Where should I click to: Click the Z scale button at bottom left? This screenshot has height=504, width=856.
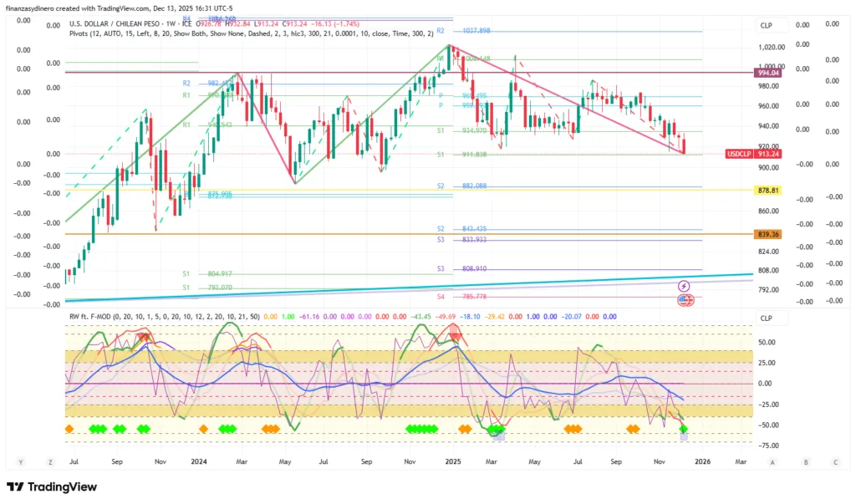[x=50, y=461]
